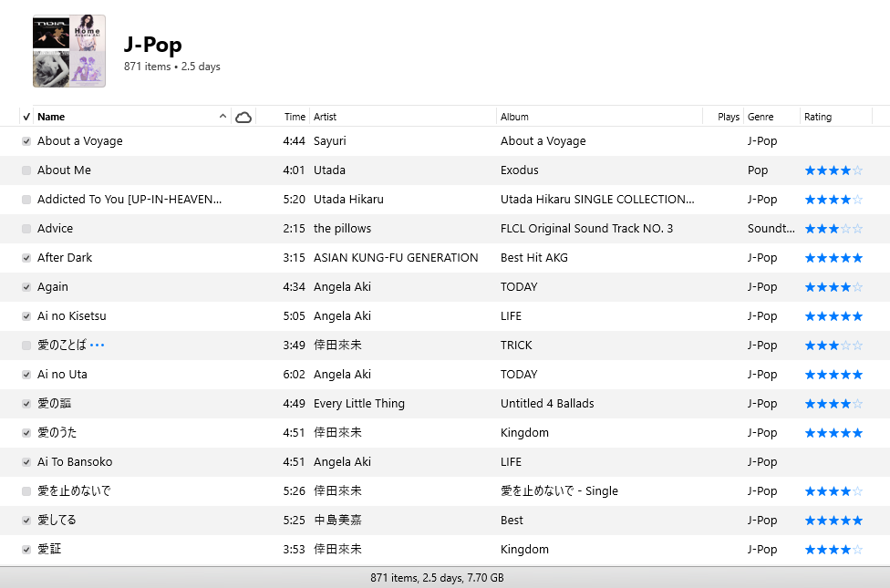The width and height of the screenshot is (890, 588).
Task: Click the Rating column header
Action: [818, 117]
